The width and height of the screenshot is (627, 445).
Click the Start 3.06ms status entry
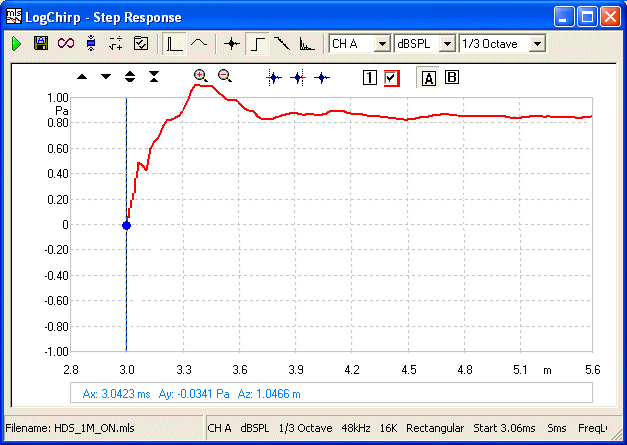point(504,428)
